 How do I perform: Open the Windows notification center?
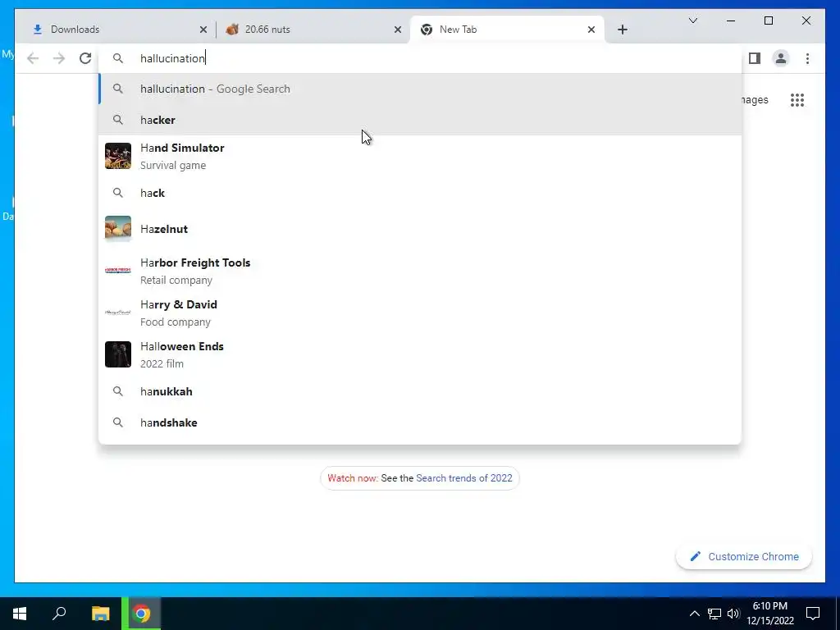[x=813, y=614]
